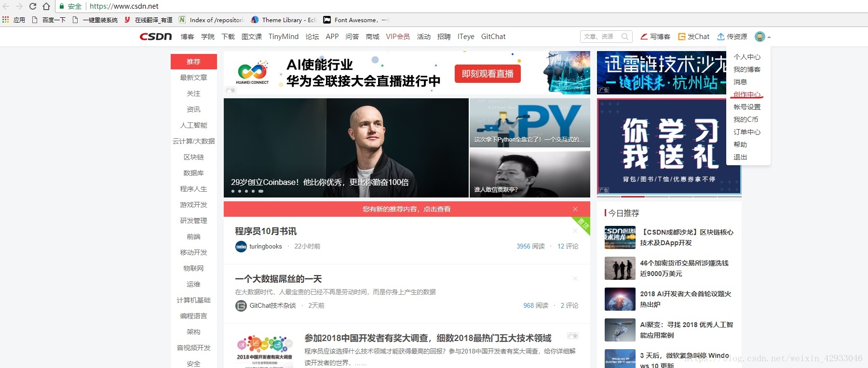The width and height of the screenshot is (868, 368).
Task: Click the red 您有新的推荐内容 notice
Action: point(407,209)
